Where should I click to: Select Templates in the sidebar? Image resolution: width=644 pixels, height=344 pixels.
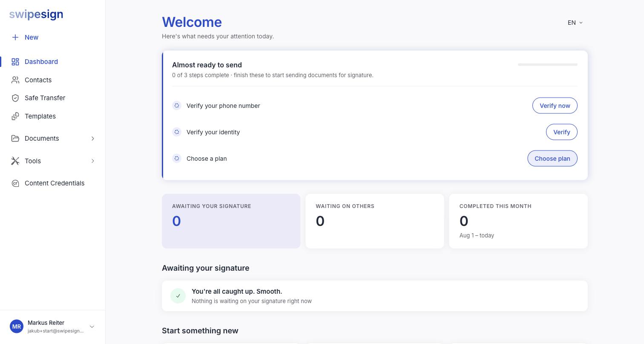(x=53, y=116)
